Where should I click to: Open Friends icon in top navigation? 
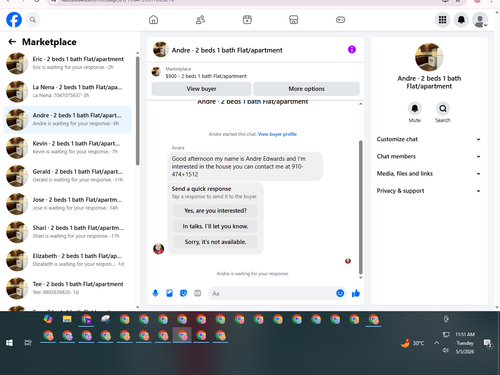200,20
